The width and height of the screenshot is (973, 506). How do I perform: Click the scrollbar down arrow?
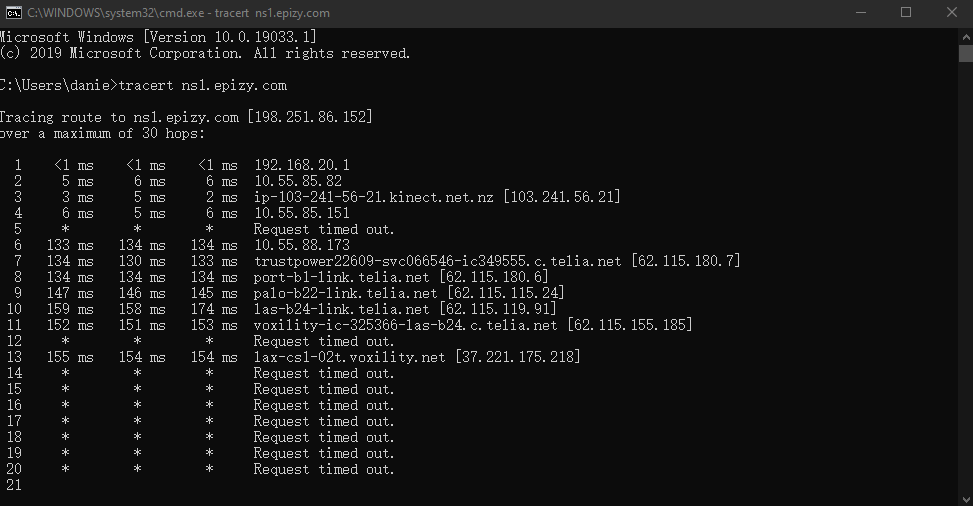pyautogui.click(x=966, y=499)
